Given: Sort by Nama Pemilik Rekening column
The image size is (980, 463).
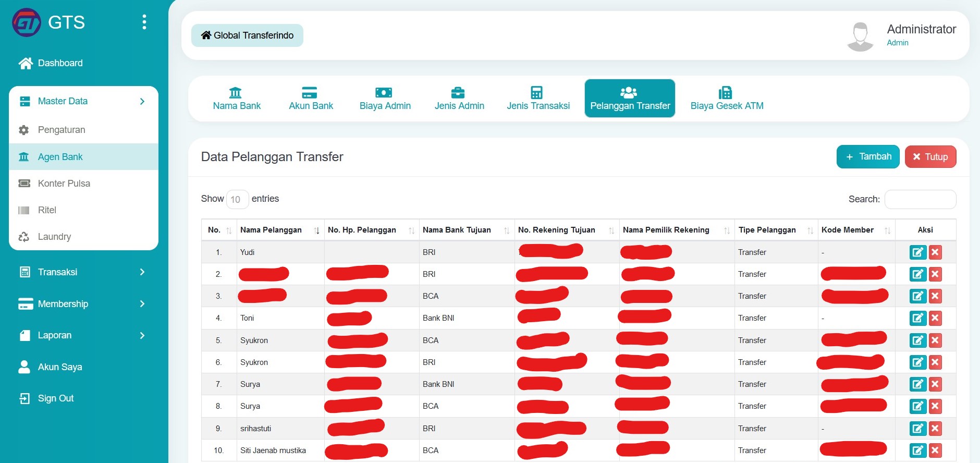Looking at the screenshot, I should [x=677, y=230].
